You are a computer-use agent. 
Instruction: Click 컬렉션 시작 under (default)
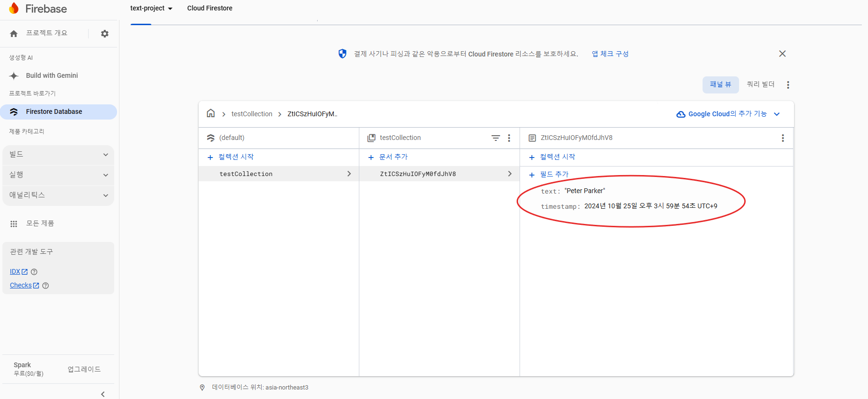pos(231,157)
